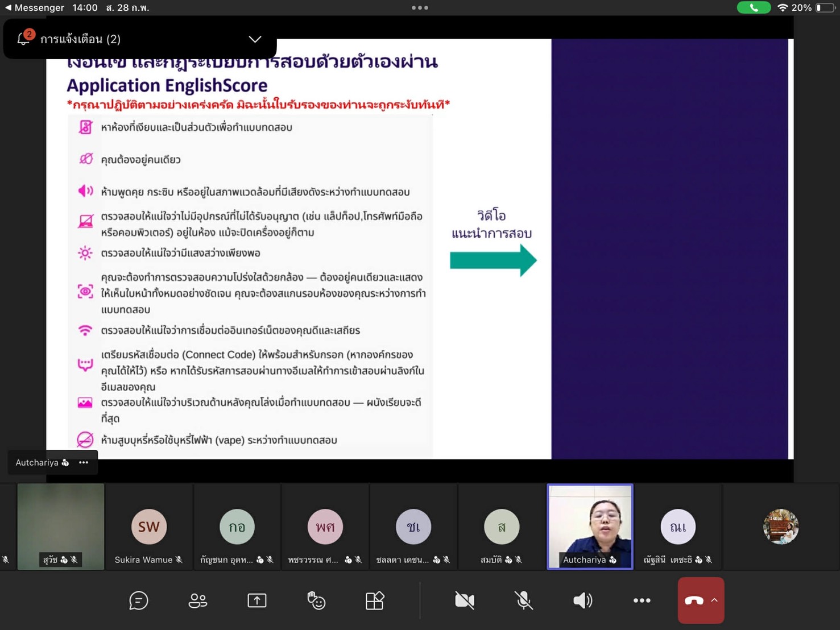Open options dots beside Autchariya presenter label
This screenshot has height=630, width=840.
pyautogui.click(x=84, y=462)
